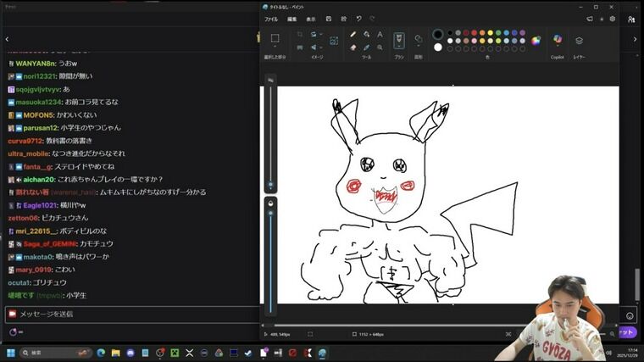Collapse the chat panel with left chevron
Viewport: 644px width, 362px height.
click(x=7, y=39)
